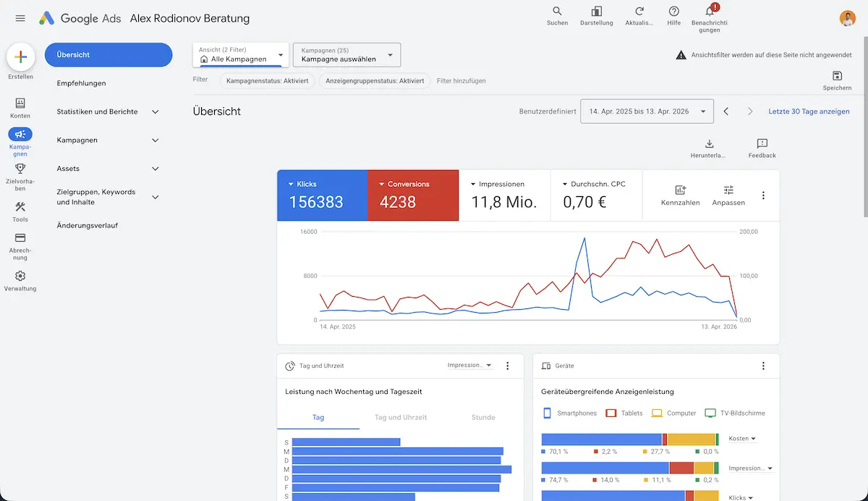
Task: Open the Tools icon in sidebar
Action: tap(20, 208)
